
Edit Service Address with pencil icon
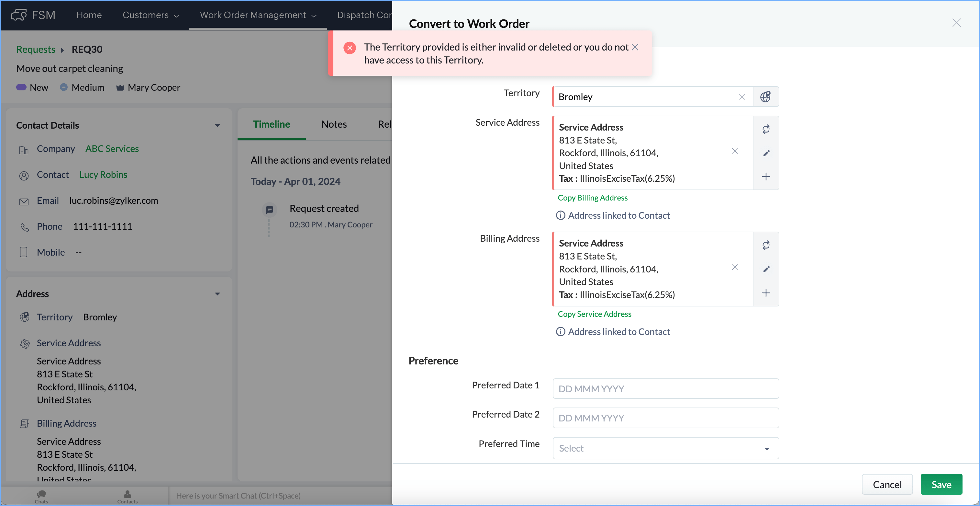766,153
